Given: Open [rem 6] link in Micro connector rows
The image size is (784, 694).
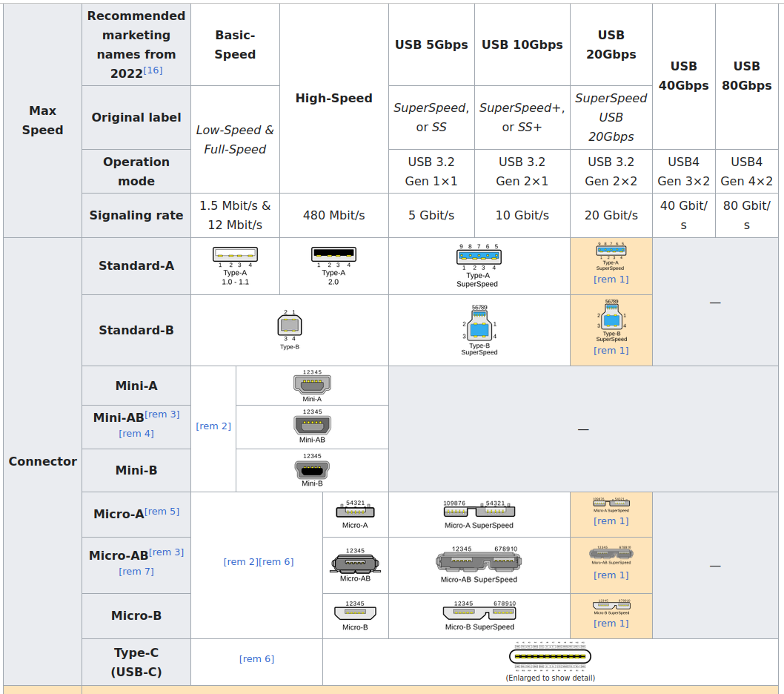Looking at the screenshot, I should pos(276,562).
